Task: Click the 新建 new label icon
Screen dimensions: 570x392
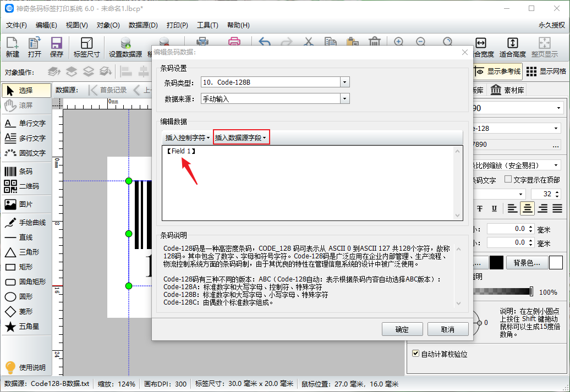Action: pyautogui.click(x=12, y=47)
